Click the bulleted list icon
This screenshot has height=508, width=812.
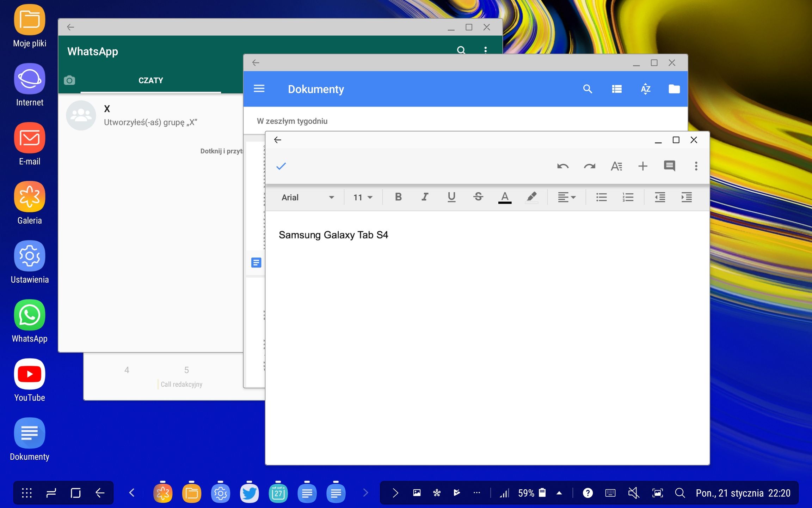pyautogui.click(x=601, y=197)
